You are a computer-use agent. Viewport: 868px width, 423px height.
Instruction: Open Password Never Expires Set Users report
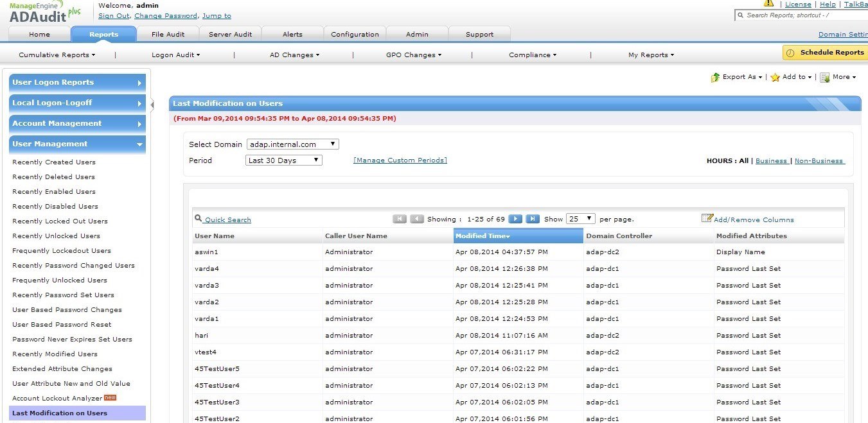[72, 340]
